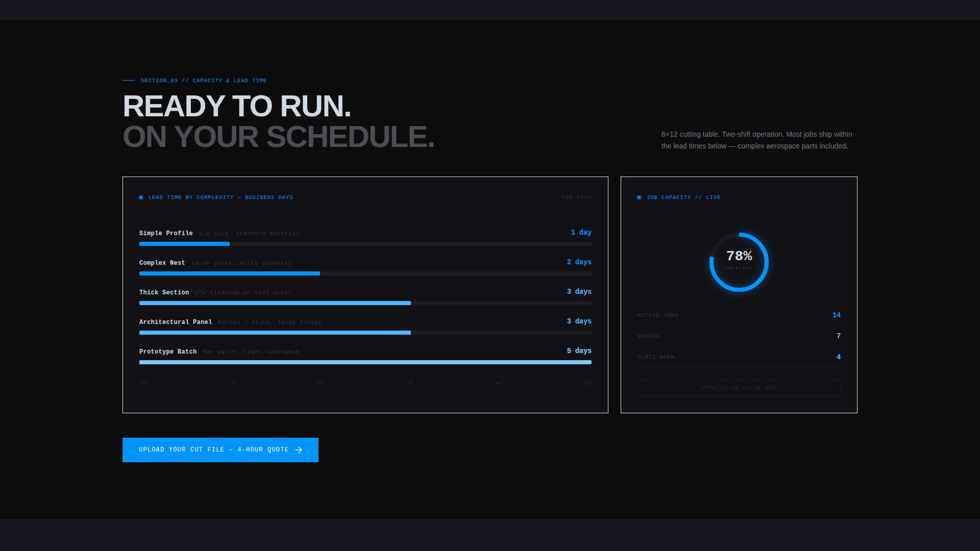Open the SECTION_03 // CAPACITY & LEAD TIME label
The image size is (980, 551).
pos(204,80)
